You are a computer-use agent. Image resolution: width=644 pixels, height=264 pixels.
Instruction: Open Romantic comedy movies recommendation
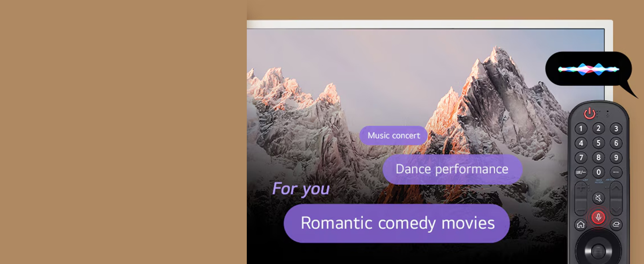(x=397, y=223)
